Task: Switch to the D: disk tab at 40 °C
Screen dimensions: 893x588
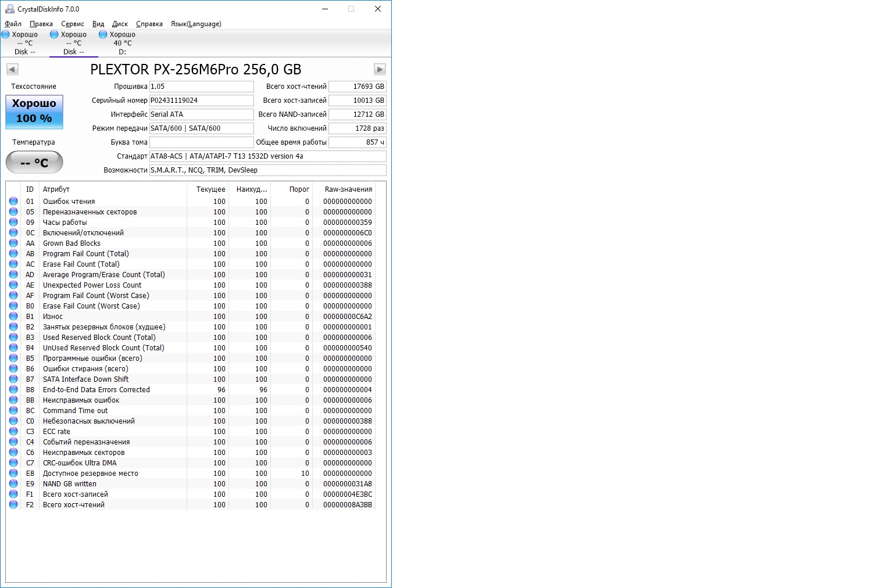Action: 122,43
